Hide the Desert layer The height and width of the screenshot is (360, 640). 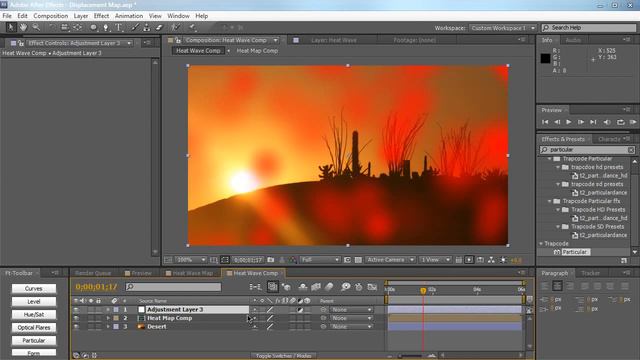click(76, 327)
